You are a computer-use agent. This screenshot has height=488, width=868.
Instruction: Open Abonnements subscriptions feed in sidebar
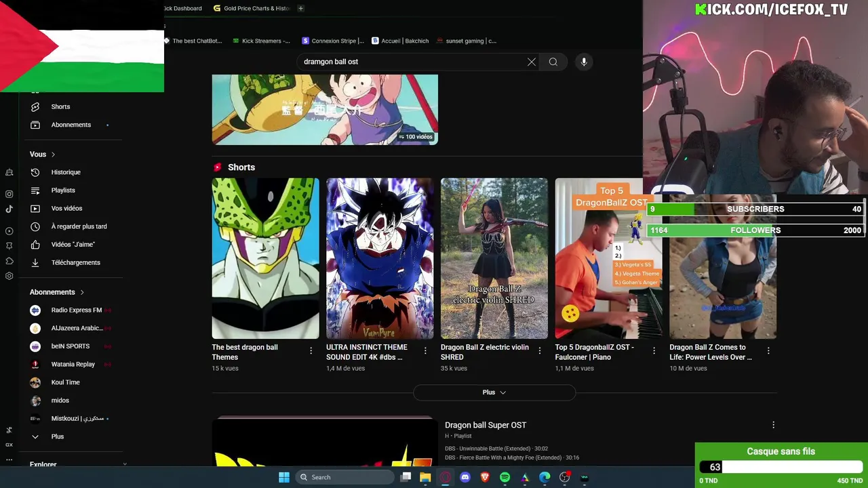pos(71,125)
